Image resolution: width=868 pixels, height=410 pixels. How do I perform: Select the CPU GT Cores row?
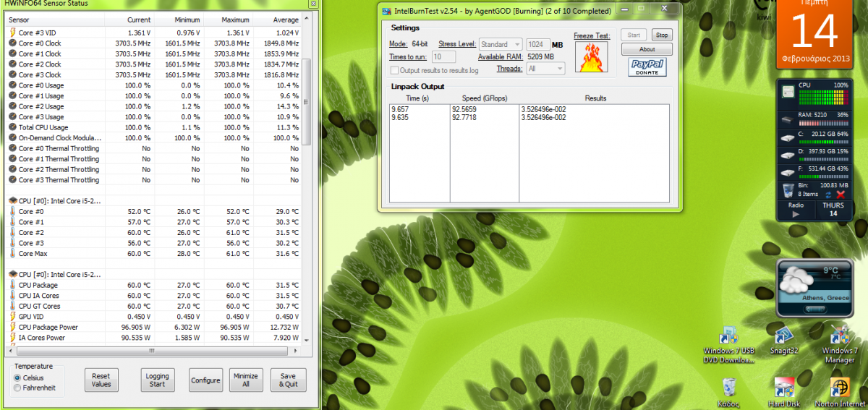click(153, 306)
